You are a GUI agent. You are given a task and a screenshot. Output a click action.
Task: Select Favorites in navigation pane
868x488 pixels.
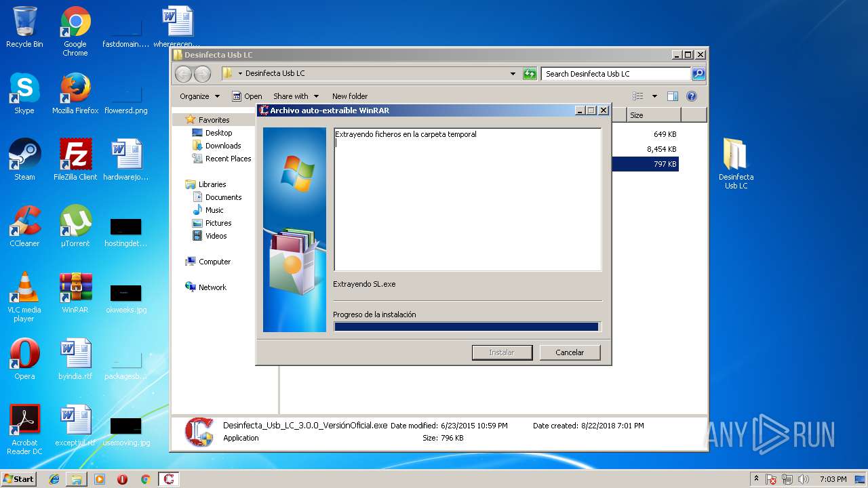pyautogui.click(x=214, y=120)
